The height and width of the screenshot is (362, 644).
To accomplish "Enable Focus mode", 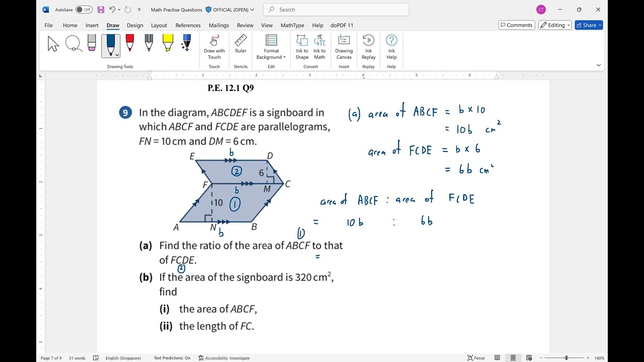I will (x=476, y=358).
